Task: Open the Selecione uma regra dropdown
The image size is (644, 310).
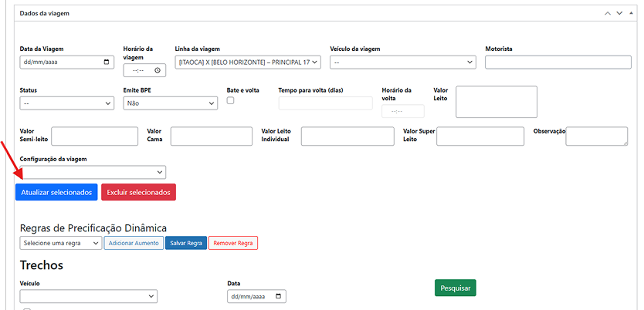Action: [x=61, y=243]
